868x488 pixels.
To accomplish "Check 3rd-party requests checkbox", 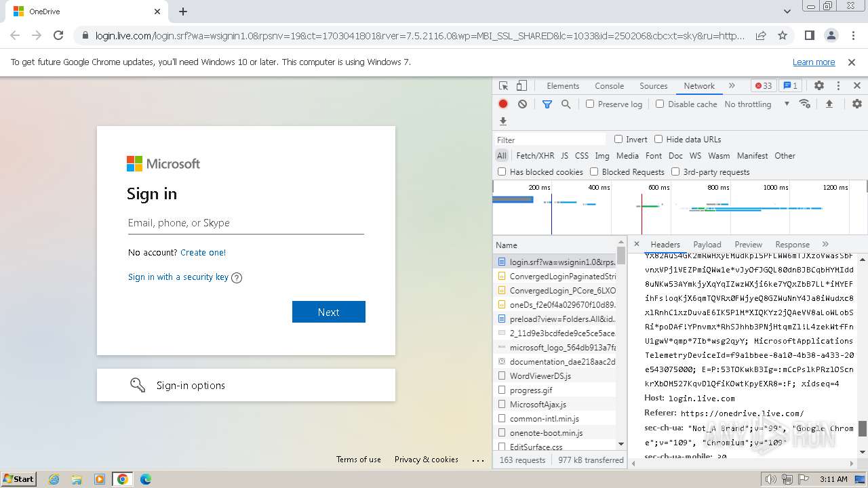I will 675,171.
